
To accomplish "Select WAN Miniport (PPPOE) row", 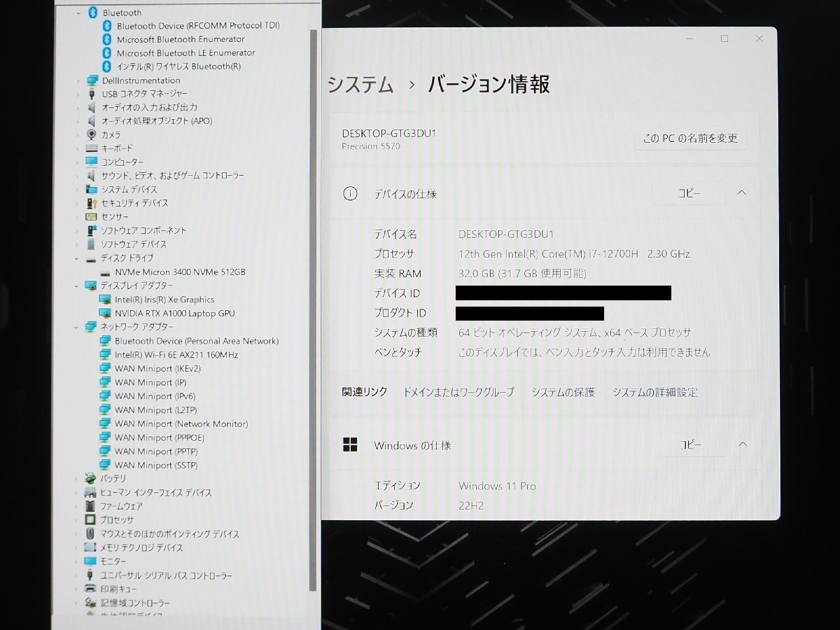I will pos(151,437).
